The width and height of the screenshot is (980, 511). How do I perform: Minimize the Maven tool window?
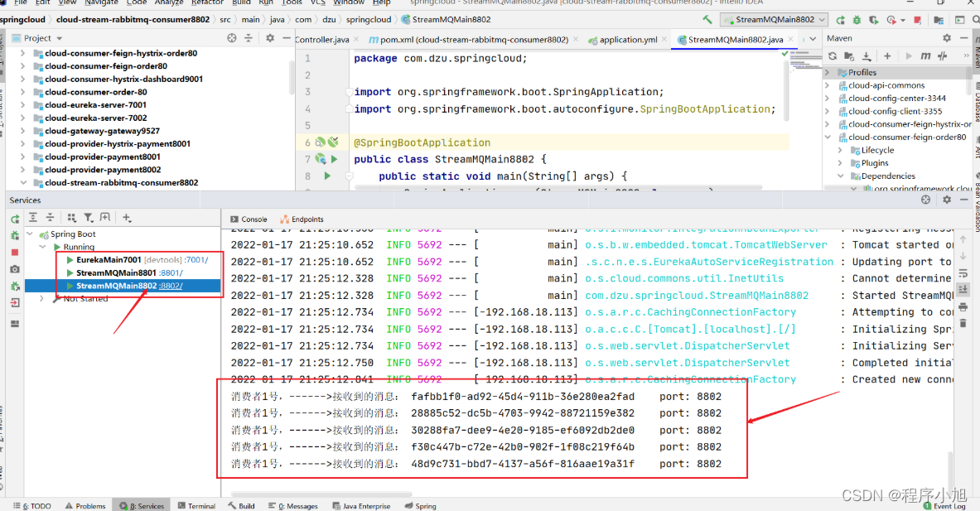click(x=963, y=38)
